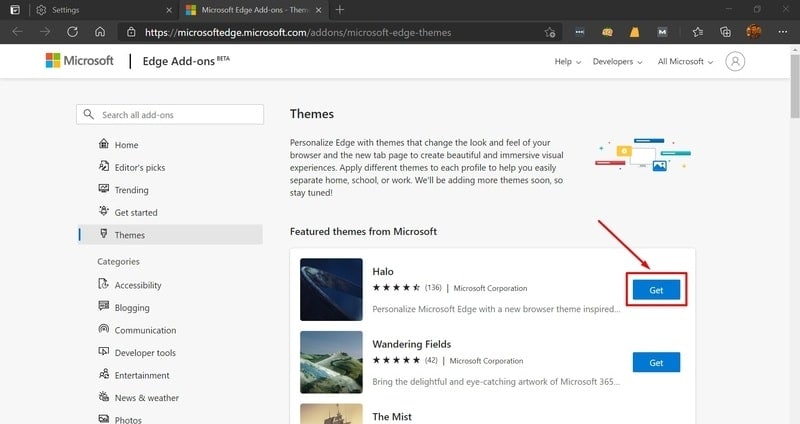The height and width of the screenshot is (424, 800).
Task: Click the orange chat extension icon
Action: point(607,32)
